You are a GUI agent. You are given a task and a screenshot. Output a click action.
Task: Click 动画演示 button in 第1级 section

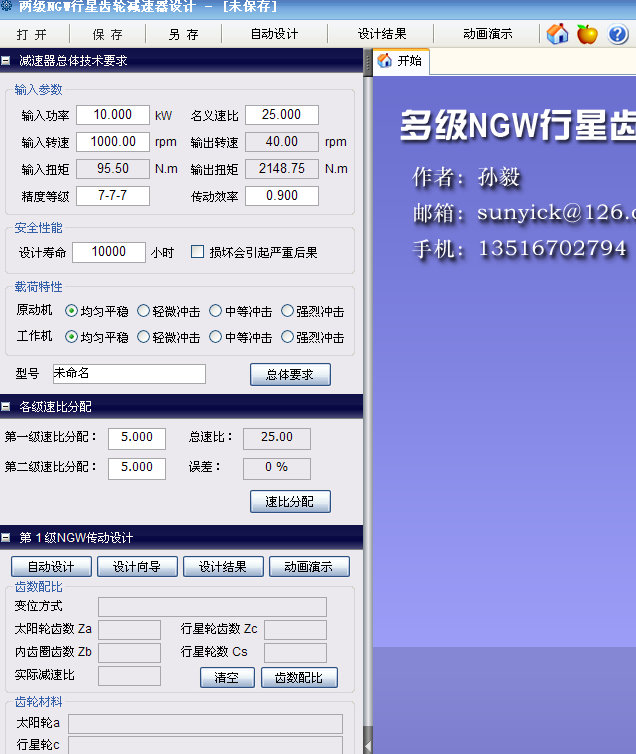click(309, 566)
